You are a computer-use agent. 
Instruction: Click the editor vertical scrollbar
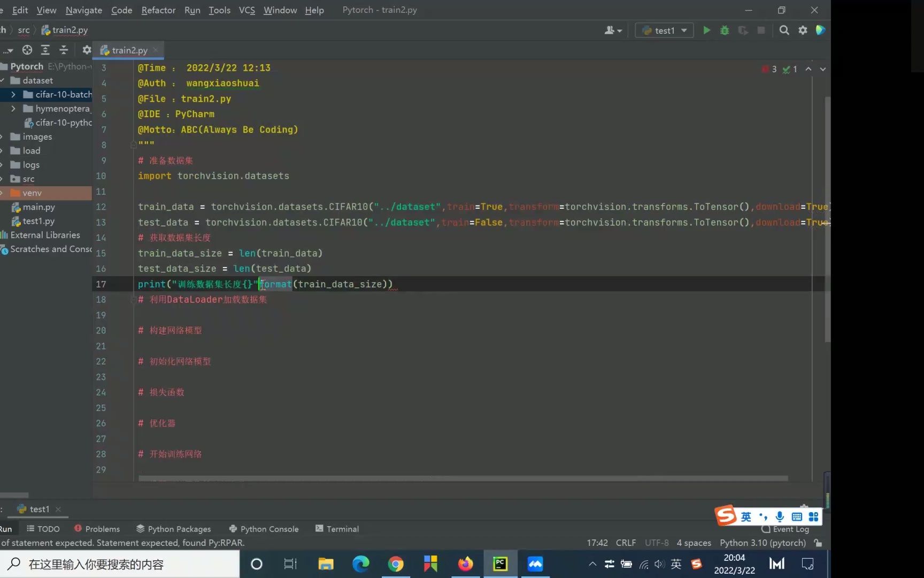pos(827,219)
